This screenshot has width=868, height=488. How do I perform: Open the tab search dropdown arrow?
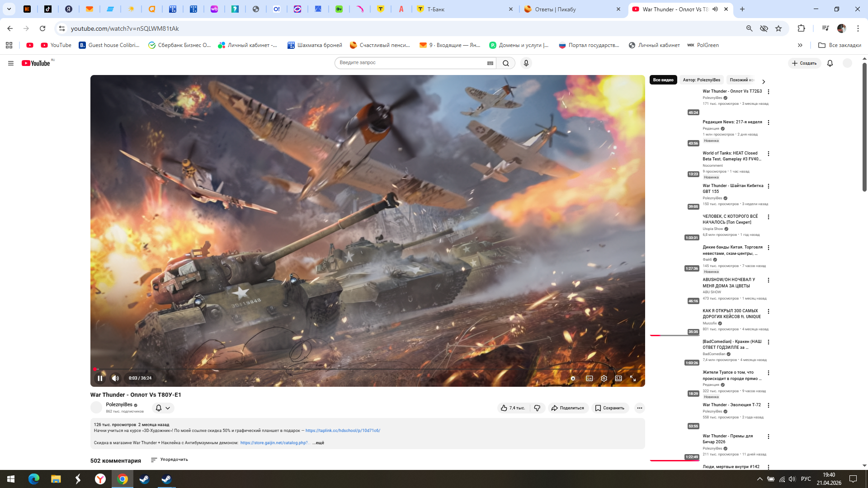(x=9, y=9)
